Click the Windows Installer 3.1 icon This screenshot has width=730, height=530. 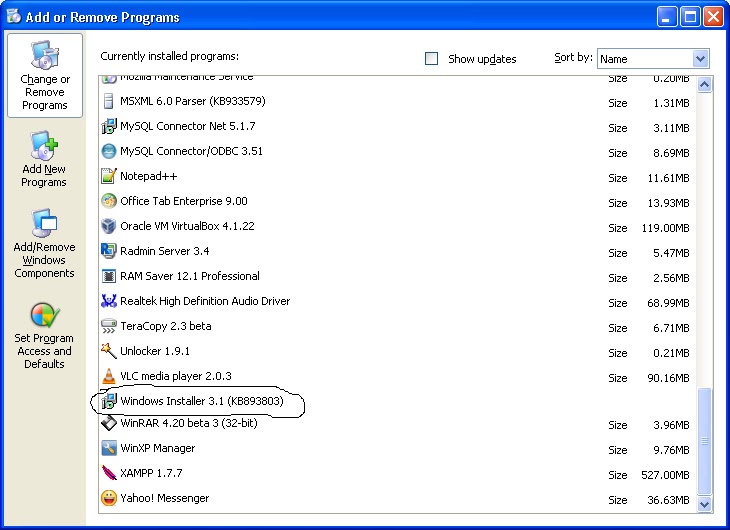108,401
